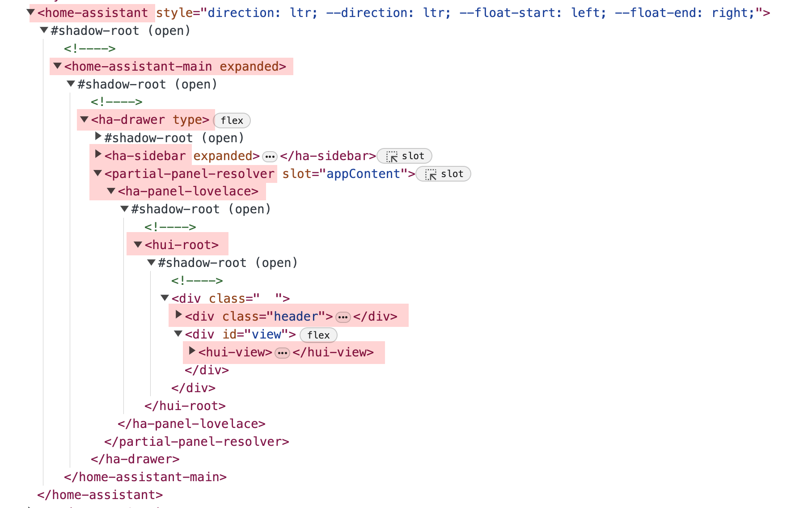
Task: Collapse the ha-panel-lovelace node
Action: coord(111,191)
